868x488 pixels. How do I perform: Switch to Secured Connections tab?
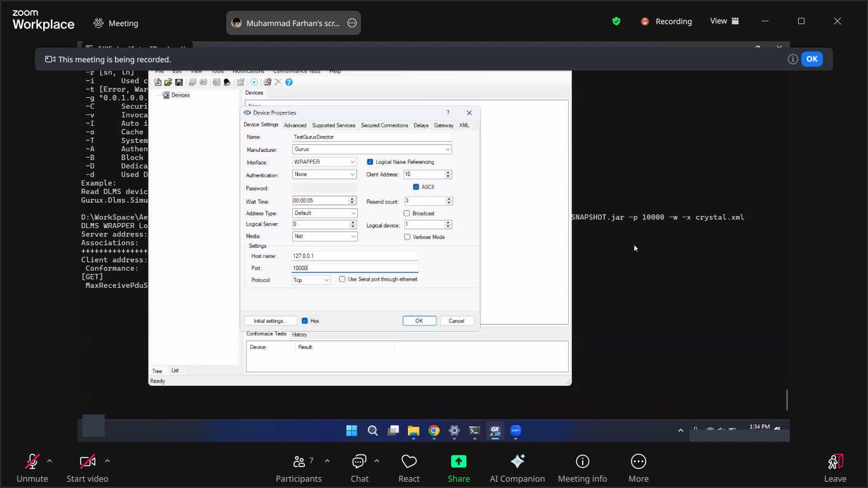[384, 125]
